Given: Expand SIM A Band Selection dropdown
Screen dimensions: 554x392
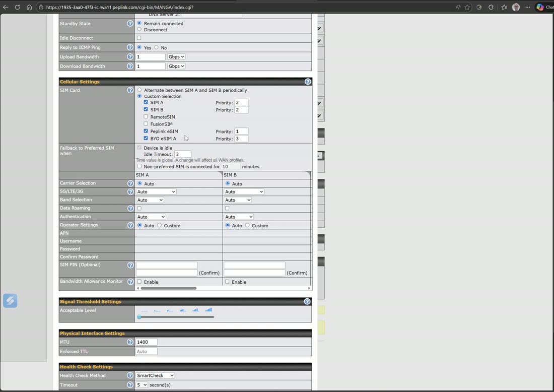Looking at the screenshot, I should click(150, 200).
